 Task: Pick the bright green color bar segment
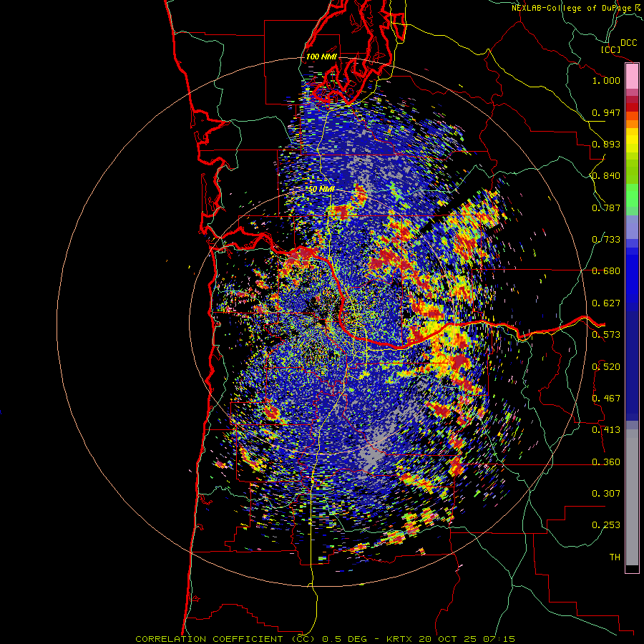632,195
